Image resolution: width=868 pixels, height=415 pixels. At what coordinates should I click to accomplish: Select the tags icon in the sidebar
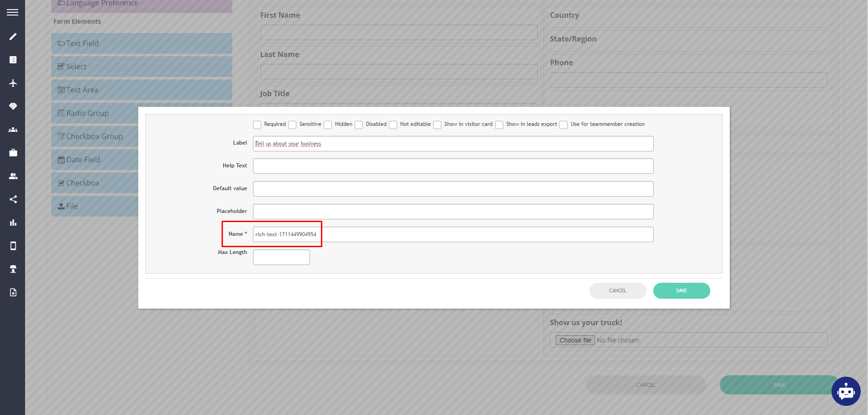[13, 106]
